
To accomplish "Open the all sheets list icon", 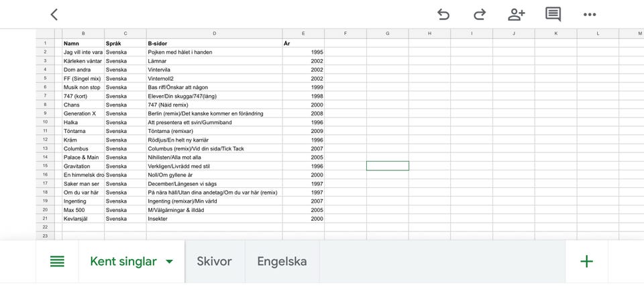I will (58, 262).
